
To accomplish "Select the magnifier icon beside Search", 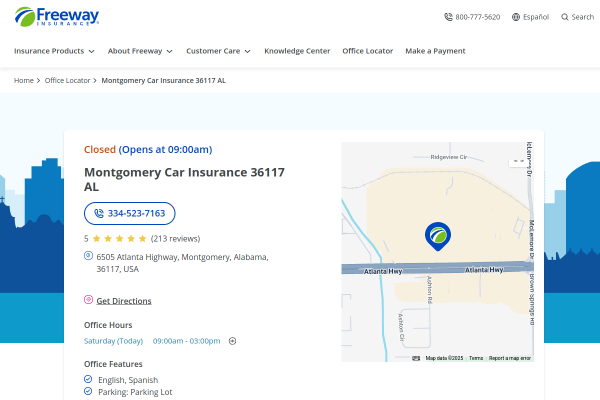I will [x=565, y=17].
